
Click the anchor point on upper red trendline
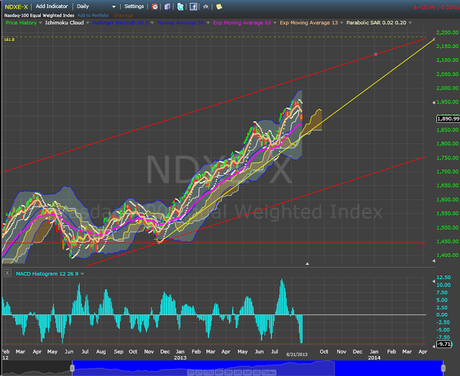pyautogui.click(x=376, y=54)
